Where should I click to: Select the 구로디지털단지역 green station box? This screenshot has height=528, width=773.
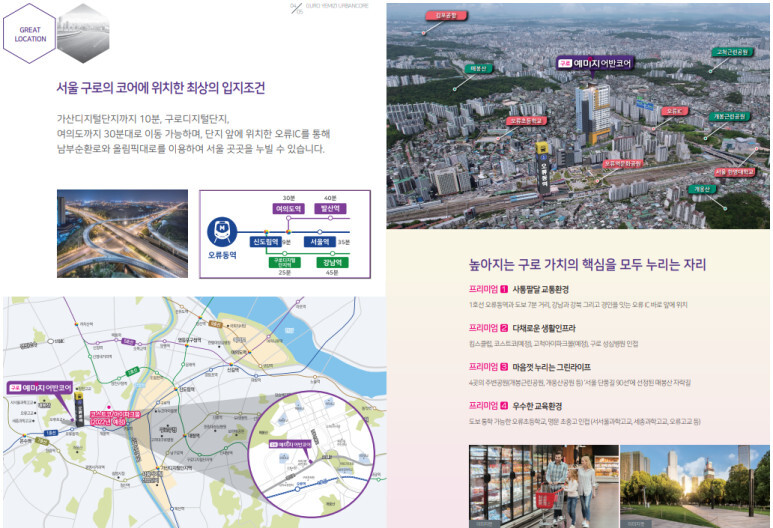[284, 262]
